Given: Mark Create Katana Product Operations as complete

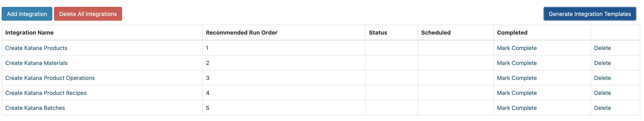Looking at the screenshot, I should [516, 78].
